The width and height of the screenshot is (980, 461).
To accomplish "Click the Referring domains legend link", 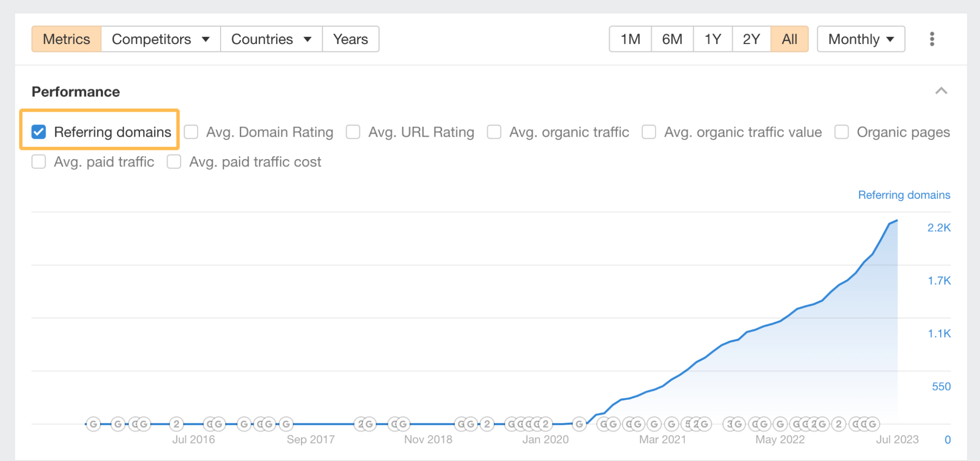I will (904, 194).
